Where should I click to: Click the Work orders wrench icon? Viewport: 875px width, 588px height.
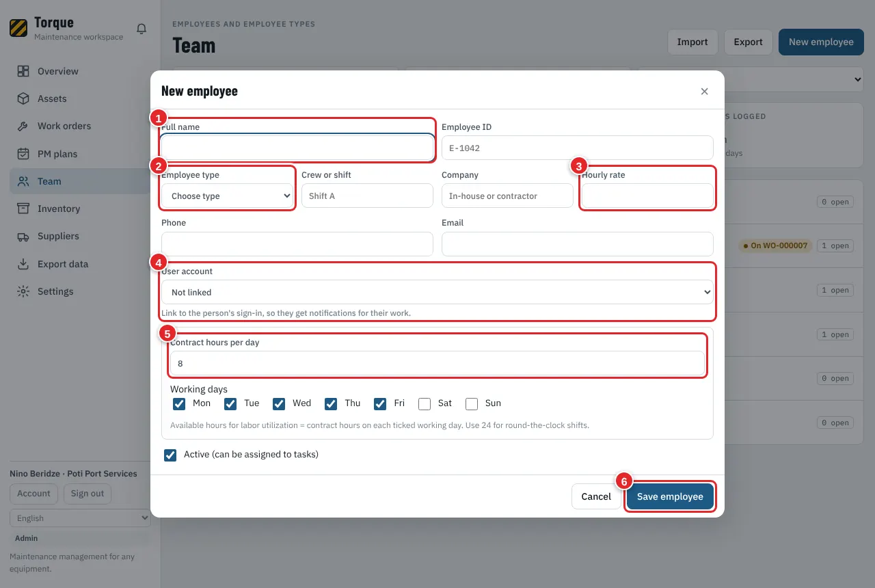tap(23, 126)
